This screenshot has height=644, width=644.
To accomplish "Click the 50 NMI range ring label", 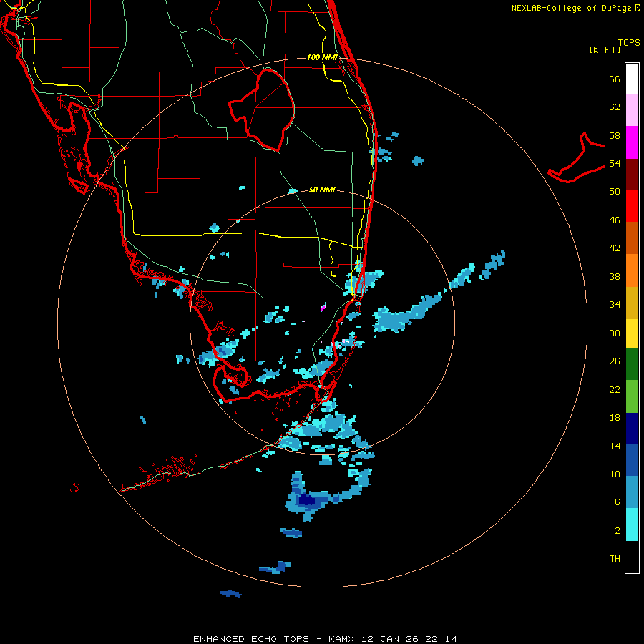I will [322, 190].
